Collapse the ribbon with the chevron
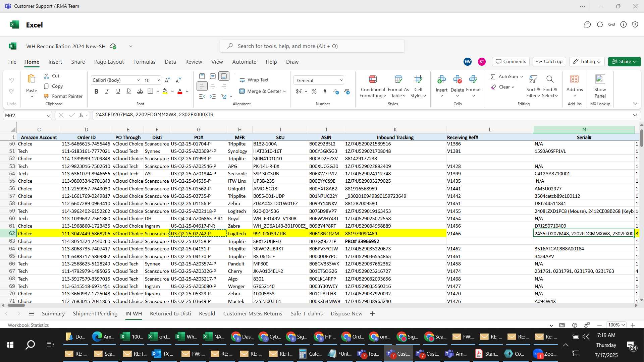The image size is (644, 362). 635,104
